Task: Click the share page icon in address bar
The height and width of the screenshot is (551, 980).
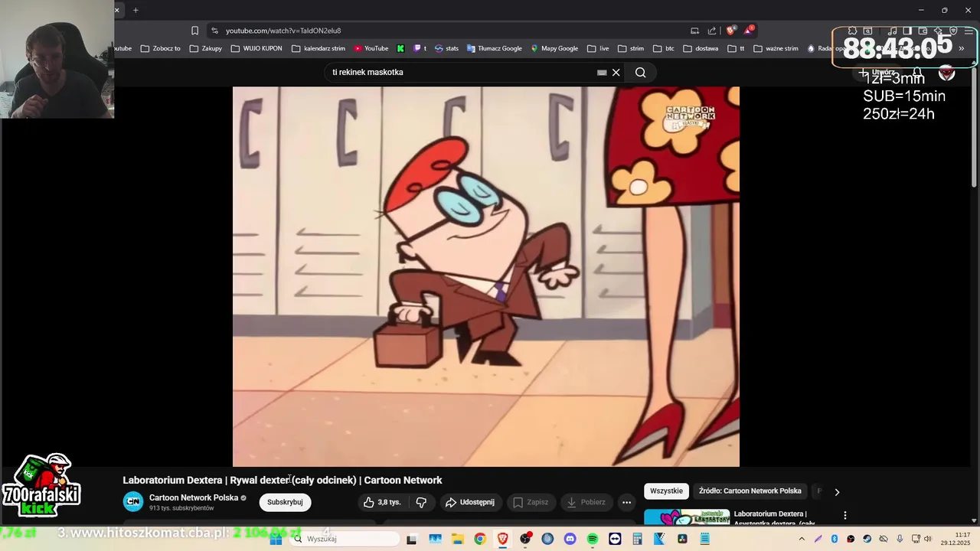Action: 712,31
